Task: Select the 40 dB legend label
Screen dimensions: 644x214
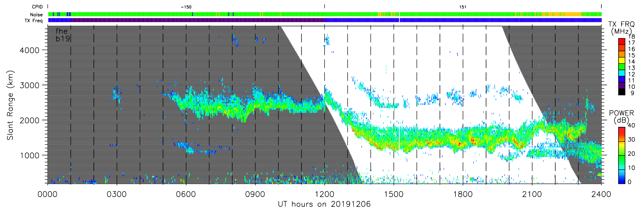Action: tap(631, 126)
